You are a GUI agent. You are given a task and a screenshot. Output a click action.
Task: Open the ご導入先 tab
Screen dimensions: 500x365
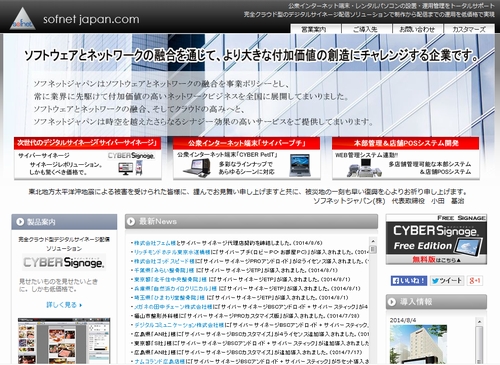click(366, 29)
